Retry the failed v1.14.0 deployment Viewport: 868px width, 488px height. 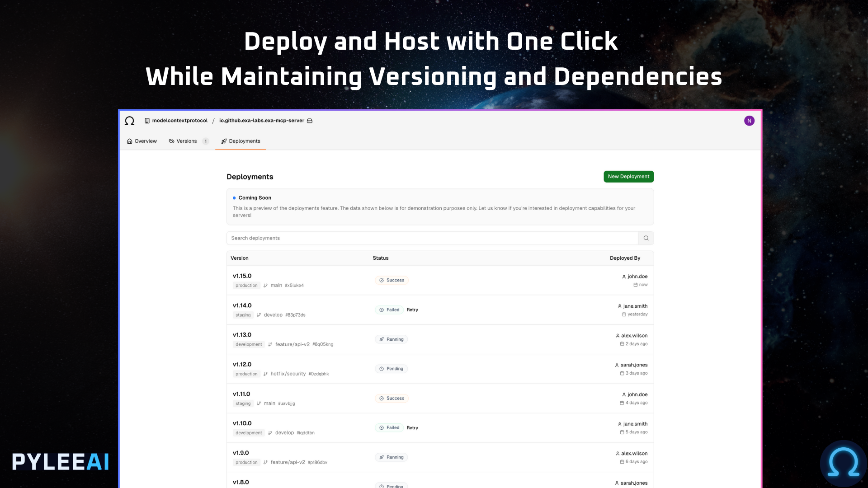tap(412, 310)
